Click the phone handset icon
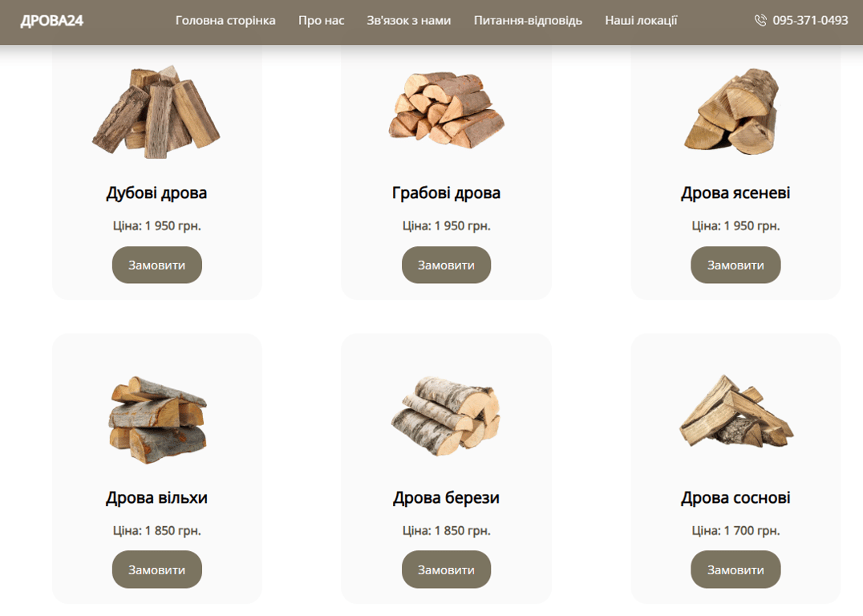The width and height of the screenshot is (863, 616). (x=760, y=20)
